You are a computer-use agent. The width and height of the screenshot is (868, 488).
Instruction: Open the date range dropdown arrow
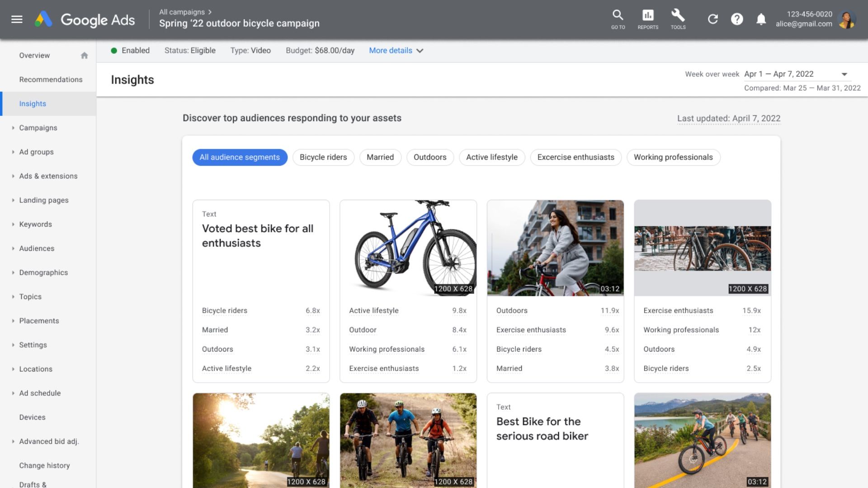coord(844,74)
